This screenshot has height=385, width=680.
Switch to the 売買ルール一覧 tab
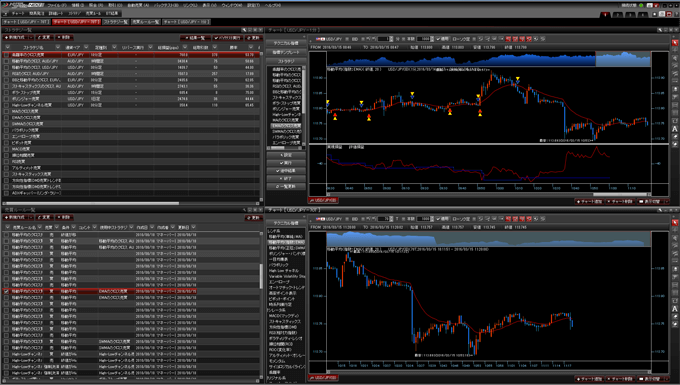145,22
